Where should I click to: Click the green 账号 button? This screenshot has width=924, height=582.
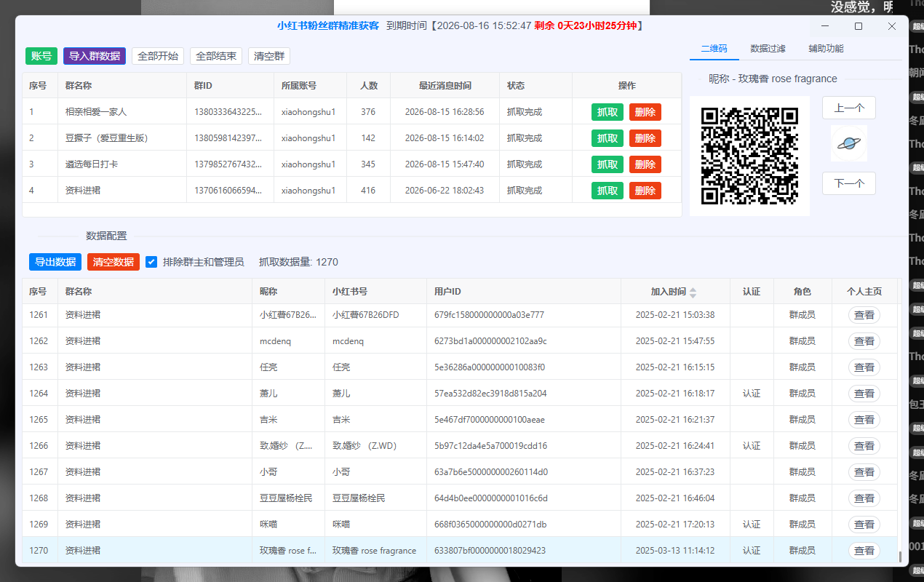coord(41,56)
